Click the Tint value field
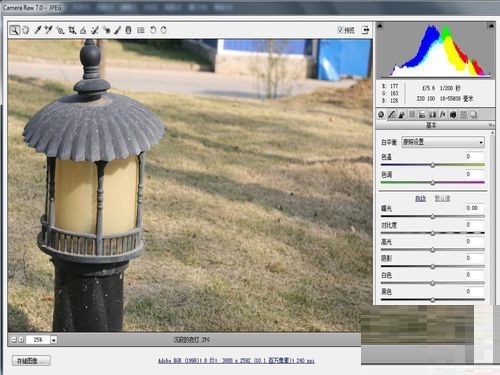This screenshot has height=375, width=500. 474,174
